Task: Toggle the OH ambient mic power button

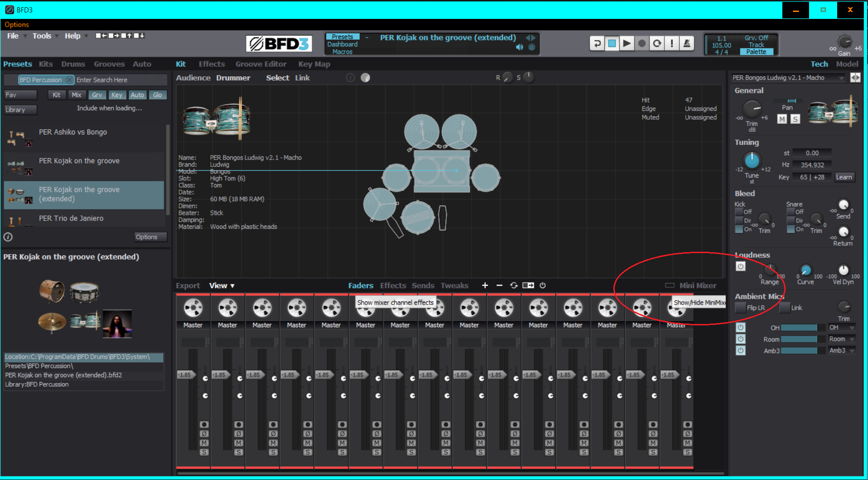Action: [x=740, y=328]
